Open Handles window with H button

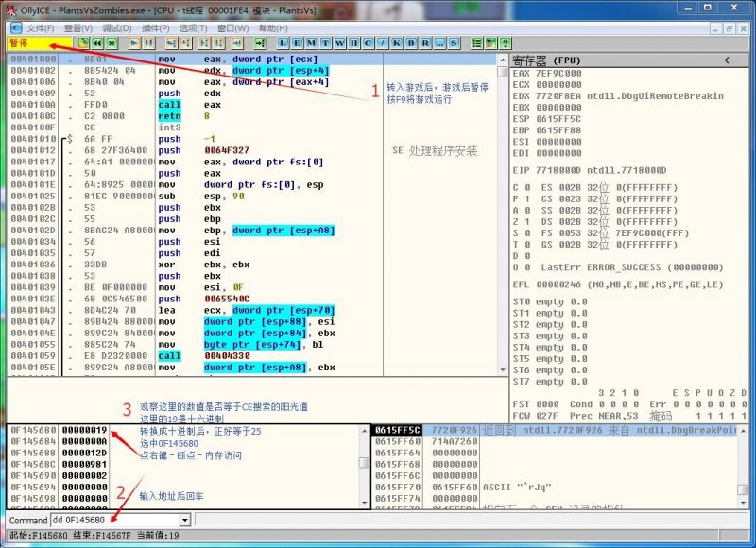click(353, 43)
